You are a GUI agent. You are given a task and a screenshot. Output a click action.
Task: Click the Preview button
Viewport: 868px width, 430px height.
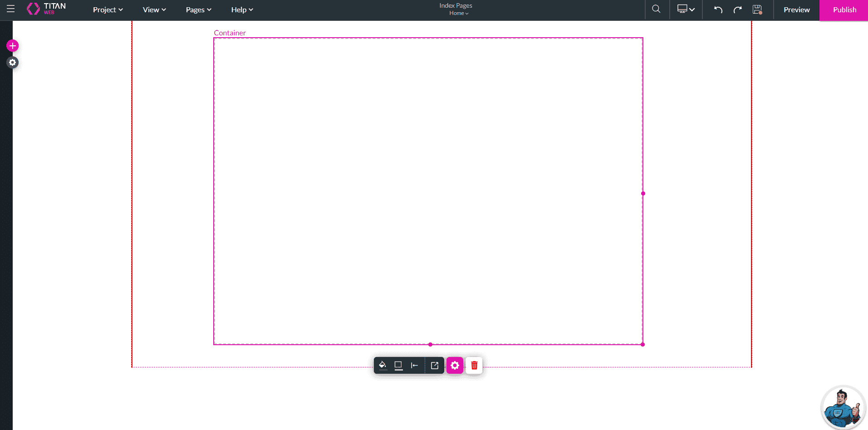796,10
